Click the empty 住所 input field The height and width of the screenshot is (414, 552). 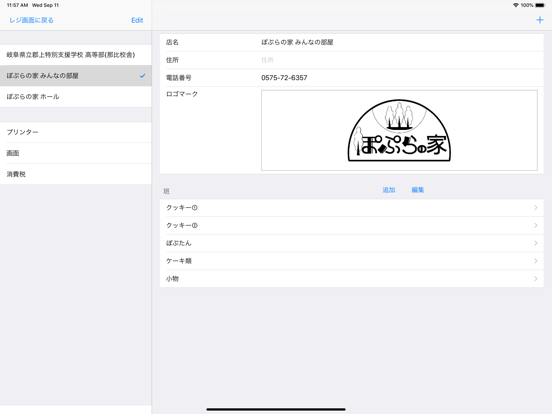click(399, 60)
